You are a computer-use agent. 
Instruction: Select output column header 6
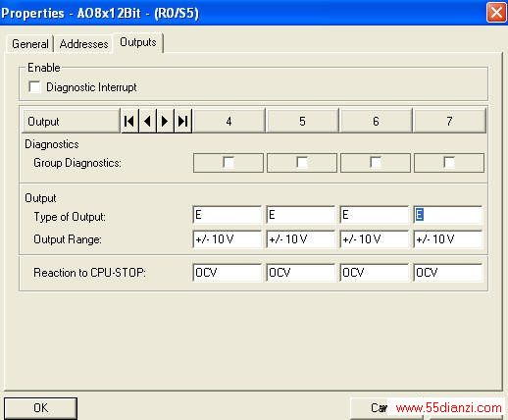pos(376,122)
